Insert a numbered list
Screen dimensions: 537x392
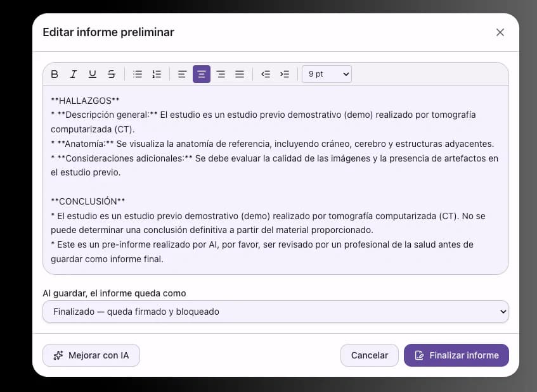157,74
